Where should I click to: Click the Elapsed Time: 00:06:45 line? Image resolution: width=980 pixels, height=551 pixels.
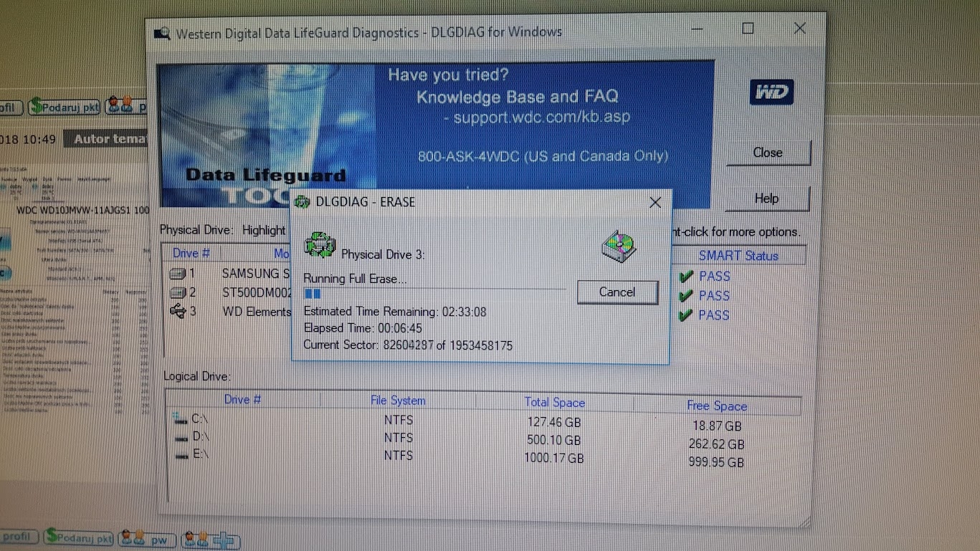(363, 329)
